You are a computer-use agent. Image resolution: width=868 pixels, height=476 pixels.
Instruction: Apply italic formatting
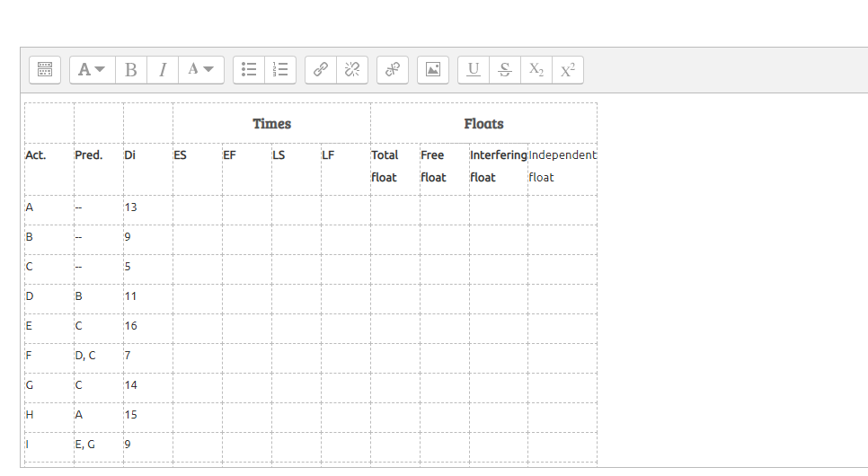pos(163,70)
